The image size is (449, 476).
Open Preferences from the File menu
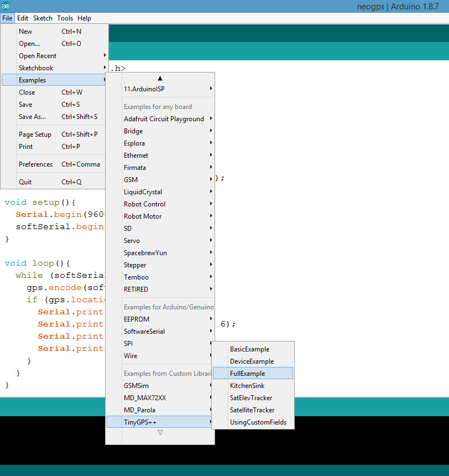coord(54,164)
